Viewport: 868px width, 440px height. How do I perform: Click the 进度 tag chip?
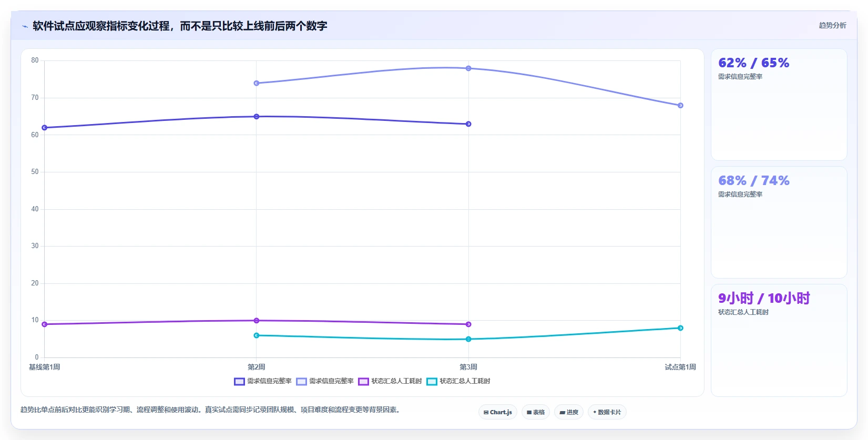(x=569, y=412)
